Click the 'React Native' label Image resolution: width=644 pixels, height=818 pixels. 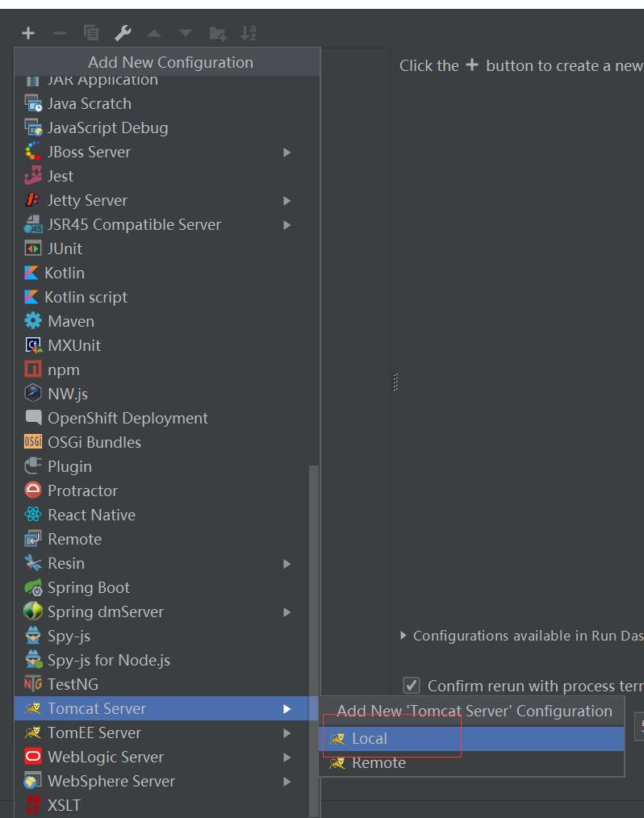91,515
